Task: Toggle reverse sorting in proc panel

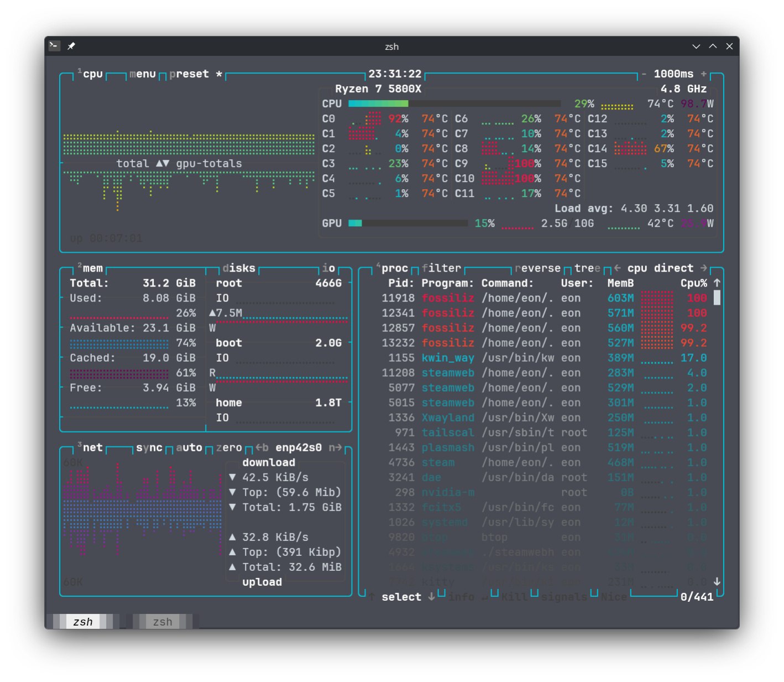Action: pos(537,268)
